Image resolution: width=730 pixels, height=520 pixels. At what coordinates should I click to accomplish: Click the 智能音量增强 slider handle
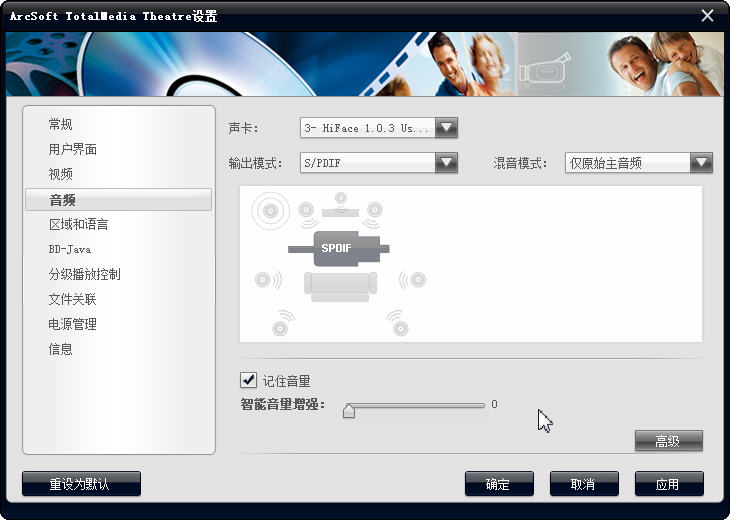click(349, 410)
